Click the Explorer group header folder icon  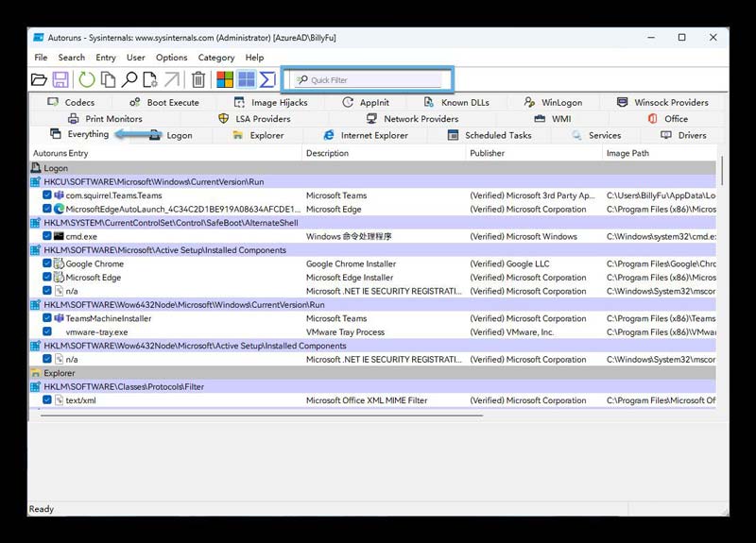tap(36, 373)
